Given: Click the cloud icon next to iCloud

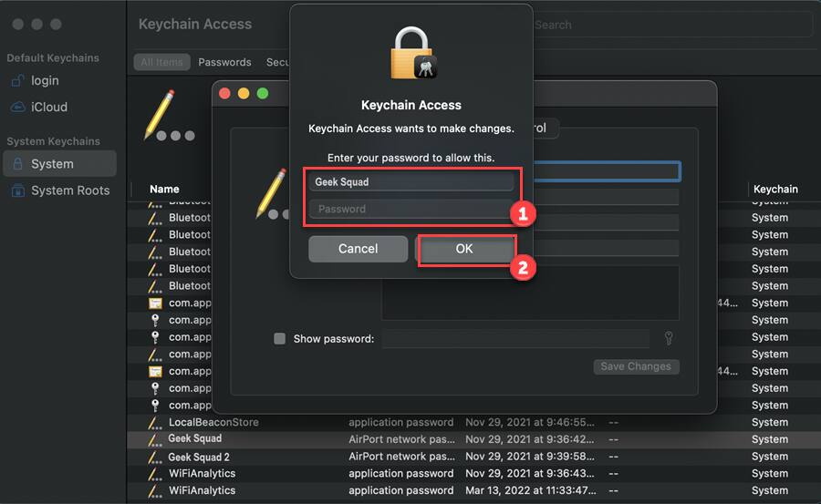Looking at the screenshot, I should coord(18,107).
